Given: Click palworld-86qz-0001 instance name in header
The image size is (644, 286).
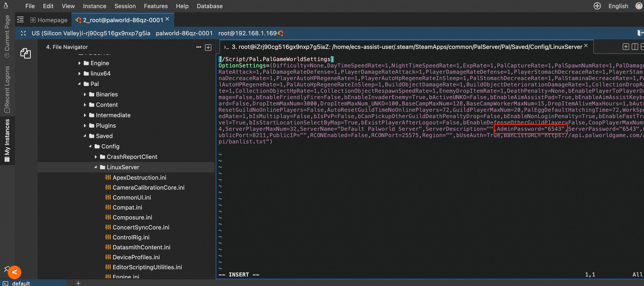Looking at the screenshot, I should click(x=184, y=33).
